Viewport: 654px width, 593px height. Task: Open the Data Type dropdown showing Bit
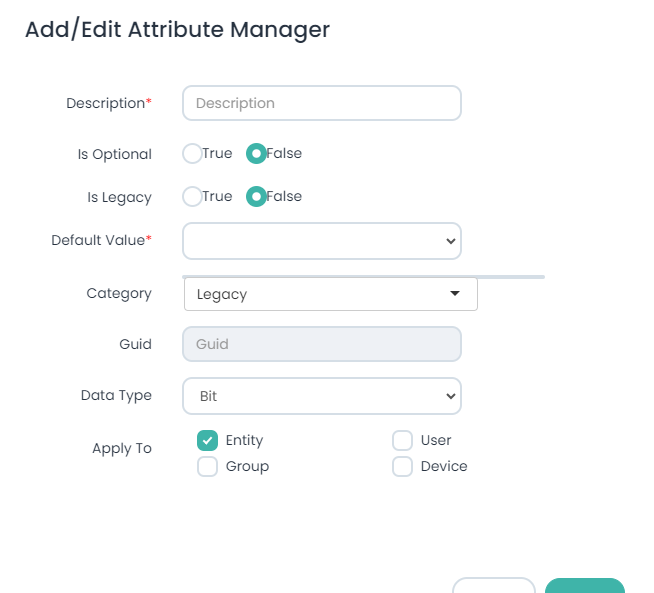tap(321, 396)
